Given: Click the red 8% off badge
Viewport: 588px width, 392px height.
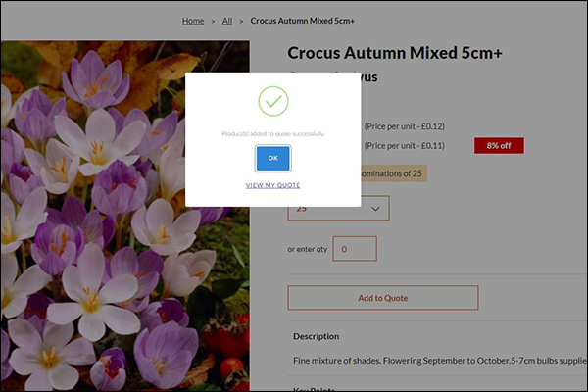Looking at the screenshot, I should (499, 146).
